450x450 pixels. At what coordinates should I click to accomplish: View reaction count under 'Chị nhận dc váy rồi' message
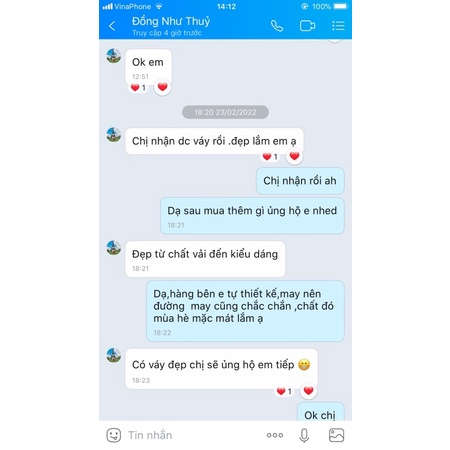[x=270, y=156]
